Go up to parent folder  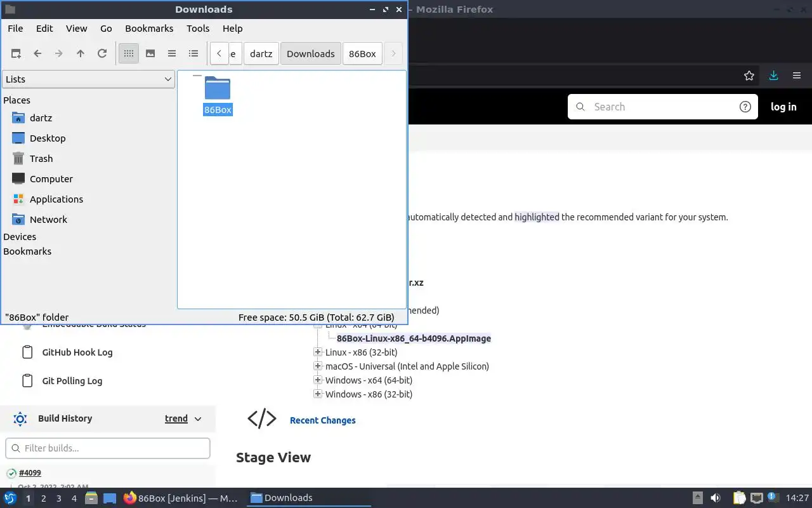coord(81,53)
